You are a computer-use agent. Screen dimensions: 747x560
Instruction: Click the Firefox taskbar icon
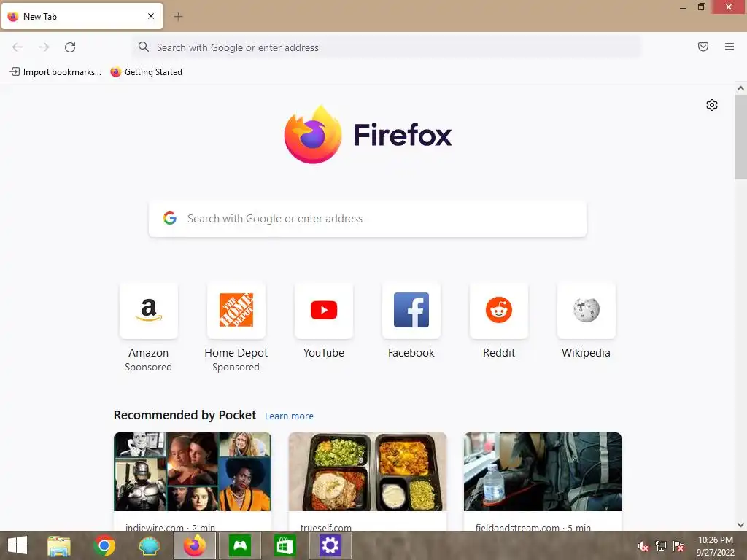pyautogui.click(x=194, y=545)
